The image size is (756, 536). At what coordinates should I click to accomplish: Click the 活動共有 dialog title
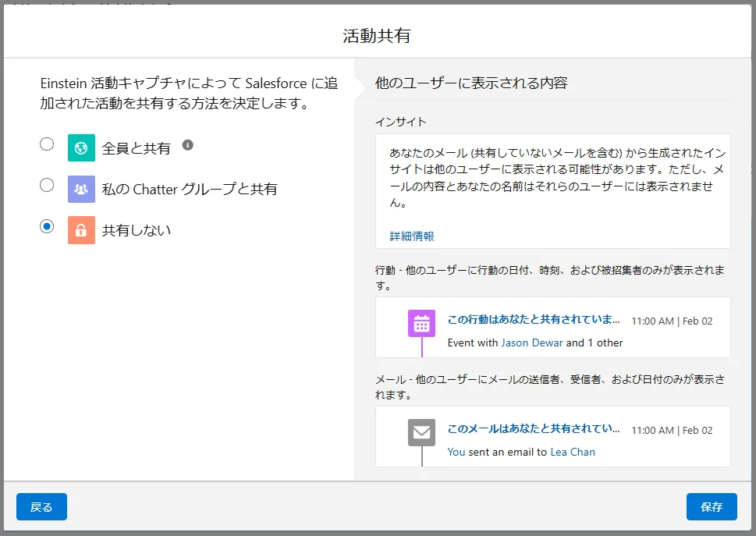(x=377, y=36)
